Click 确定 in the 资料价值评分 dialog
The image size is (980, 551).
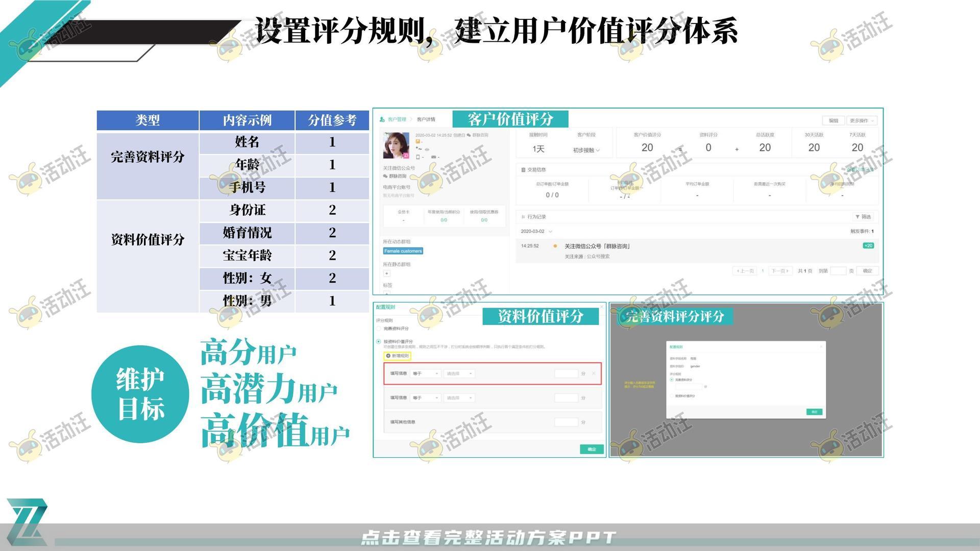pyautogui.click(x=592, y=449)
